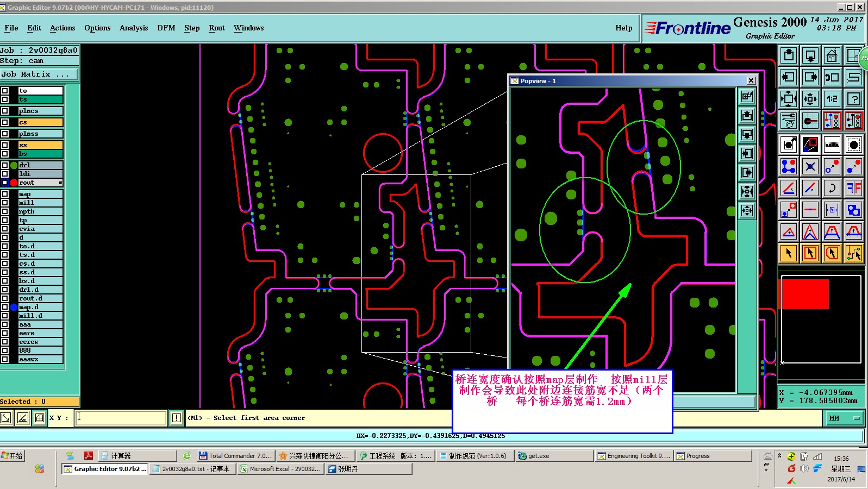Screen dimensions: 868x489
Task: Click the net select arrow tool
Action: coord(854,253)
